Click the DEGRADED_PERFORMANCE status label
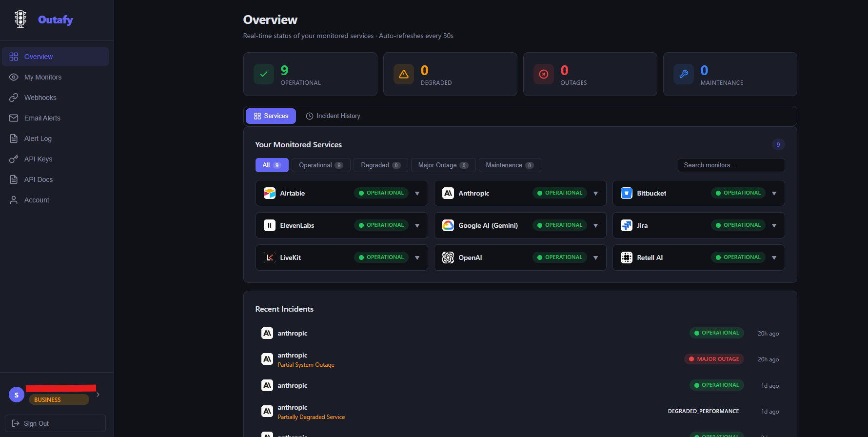The image size is (868, 437). click(x=703, y=411)
